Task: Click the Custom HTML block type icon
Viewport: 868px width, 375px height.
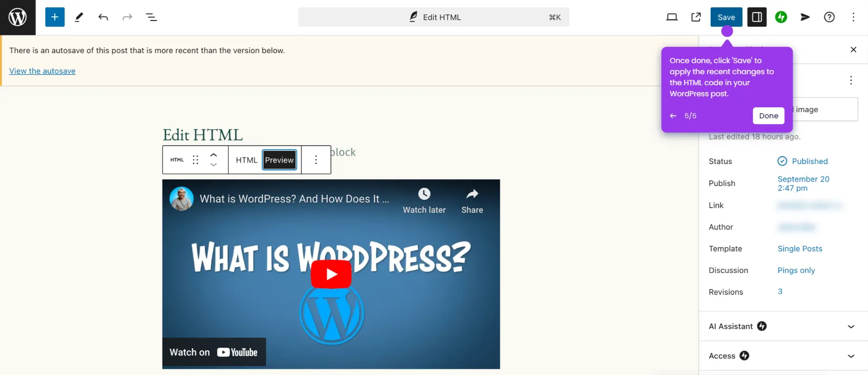Action: [x=177, y=160]
